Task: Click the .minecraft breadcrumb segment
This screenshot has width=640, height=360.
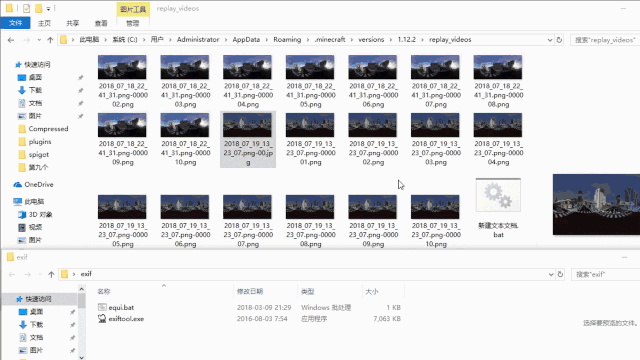Action: coord(330,40)
